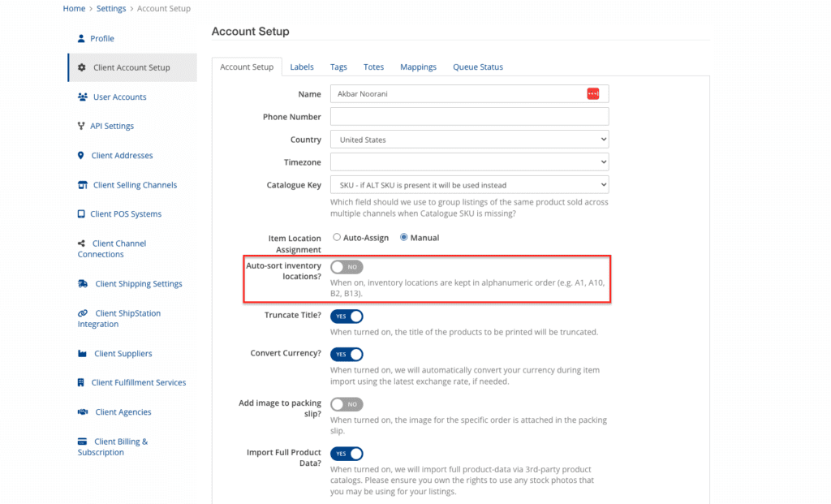Click the Client Suppliers factory icon
831x504 pixels.
[82, 354]
